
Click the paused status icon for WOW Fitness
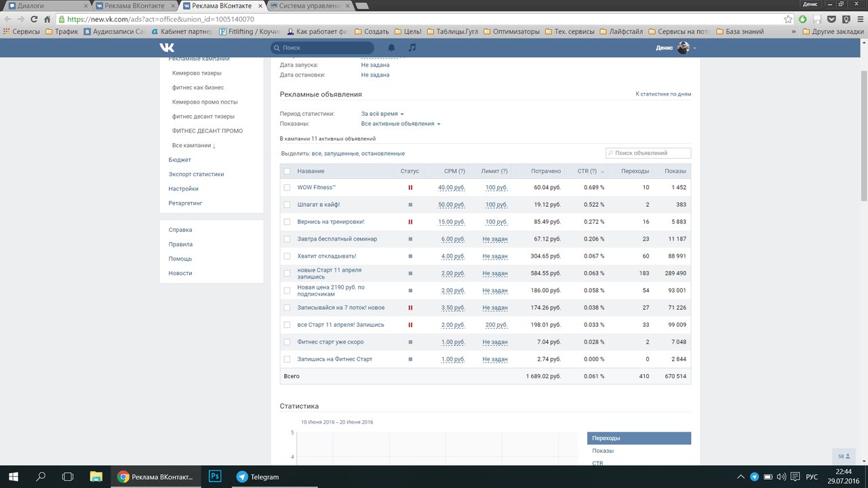pyautogui.click(x=410, y=188)
